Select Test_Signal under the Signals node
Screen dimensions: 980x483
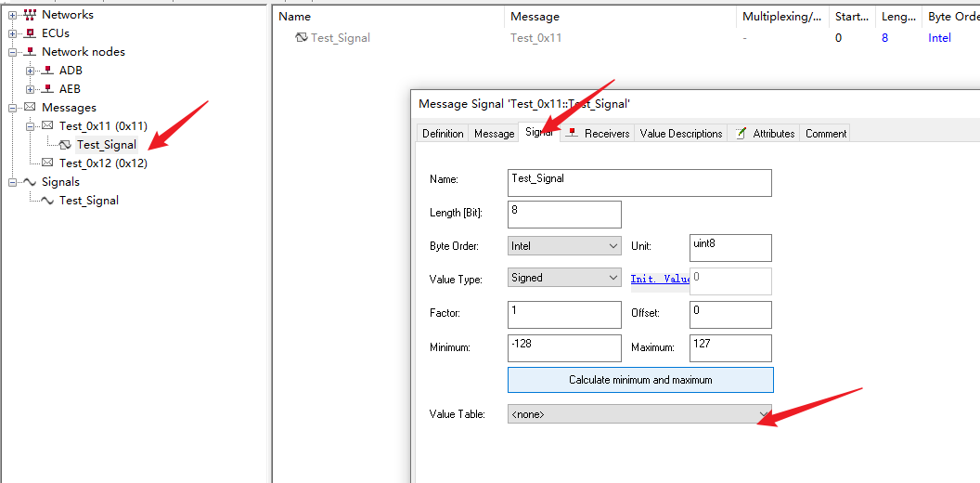click(x=89, y=201)
